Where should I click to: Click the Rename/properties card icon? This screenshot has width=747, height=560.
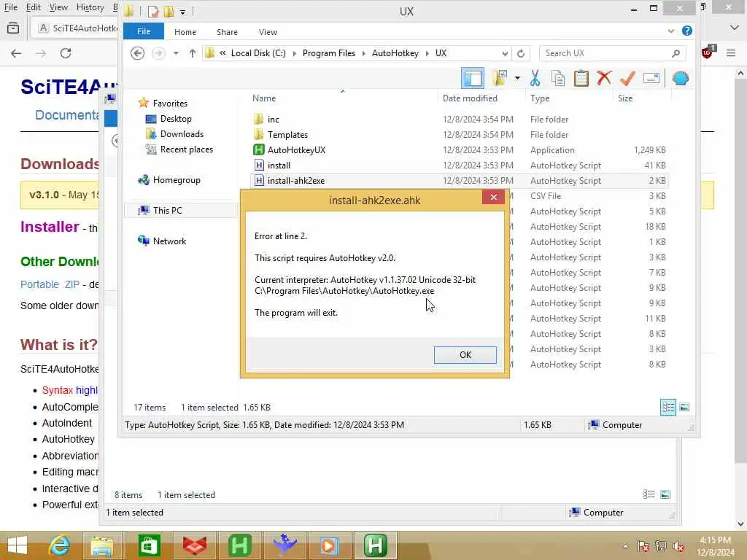pos(651,78)
